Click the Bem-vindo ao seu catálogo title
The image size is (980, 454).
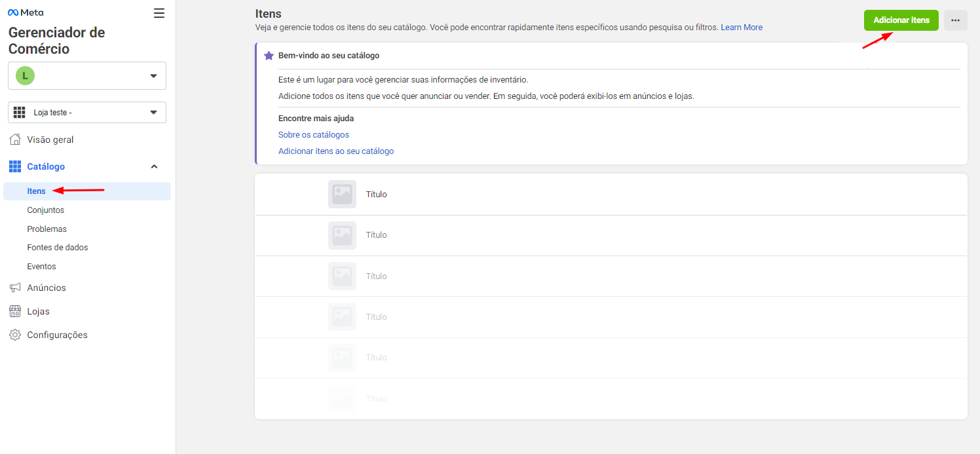(x=329, y=56)
